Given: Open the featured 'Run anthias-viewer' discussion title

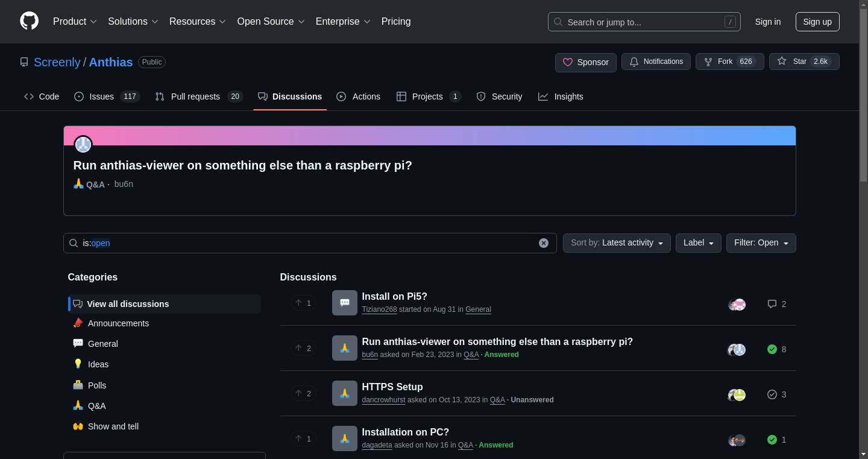Looking at the screenshot, I should [242, 165].
